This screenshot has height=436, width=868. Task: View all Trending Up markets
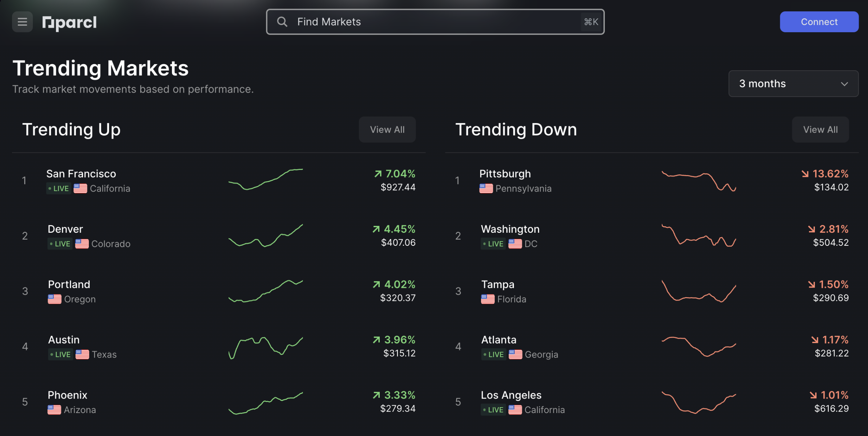point(387,130)
